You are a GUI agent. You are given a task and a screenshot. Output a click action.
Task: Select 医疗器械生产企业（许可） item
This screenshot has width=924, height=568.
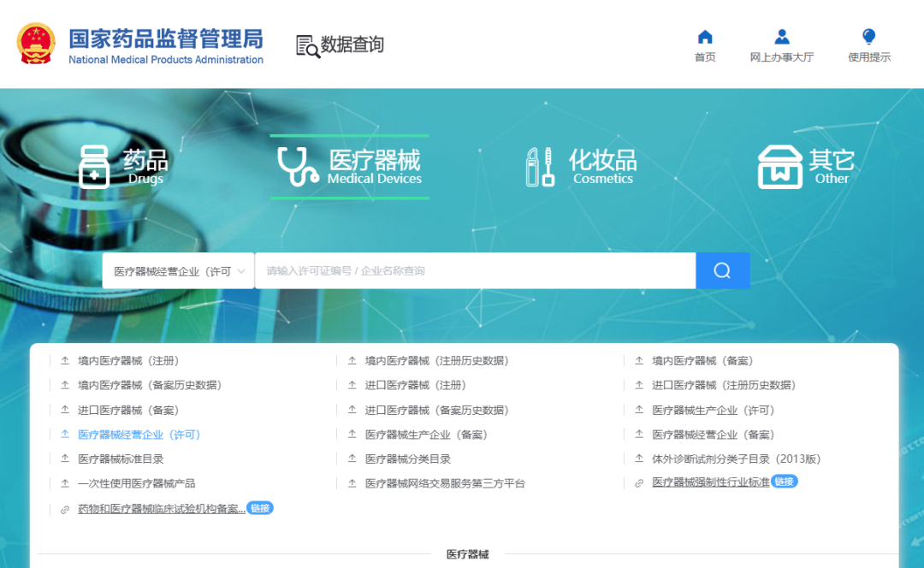713,411
